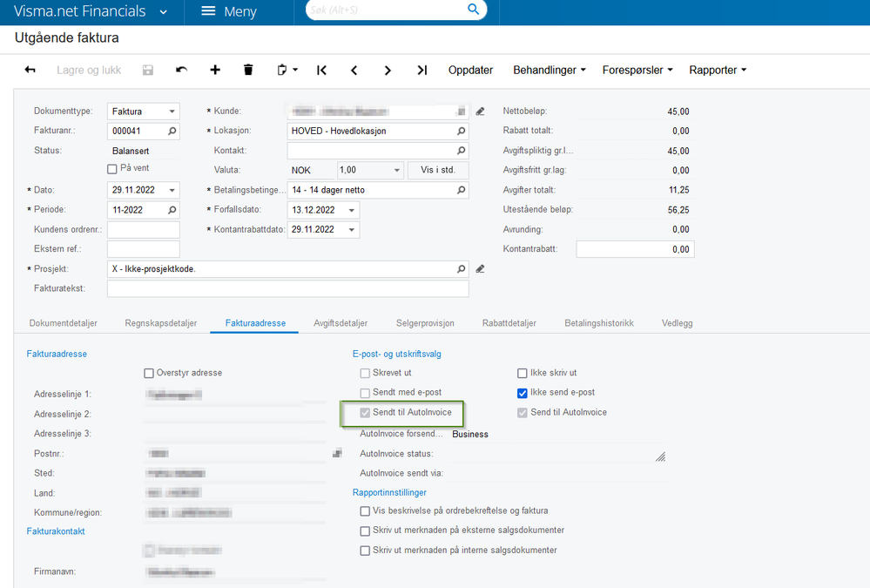Click the delete trash can icon
This screenshot has height=588, width=870.
[248, 70]
